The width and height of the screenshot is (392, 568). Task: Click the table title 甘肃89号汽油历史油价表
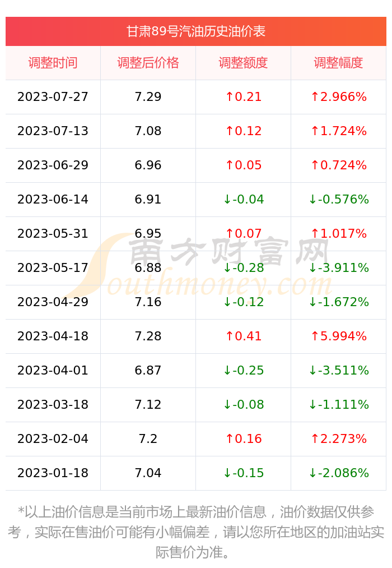[x=195, y=31]
